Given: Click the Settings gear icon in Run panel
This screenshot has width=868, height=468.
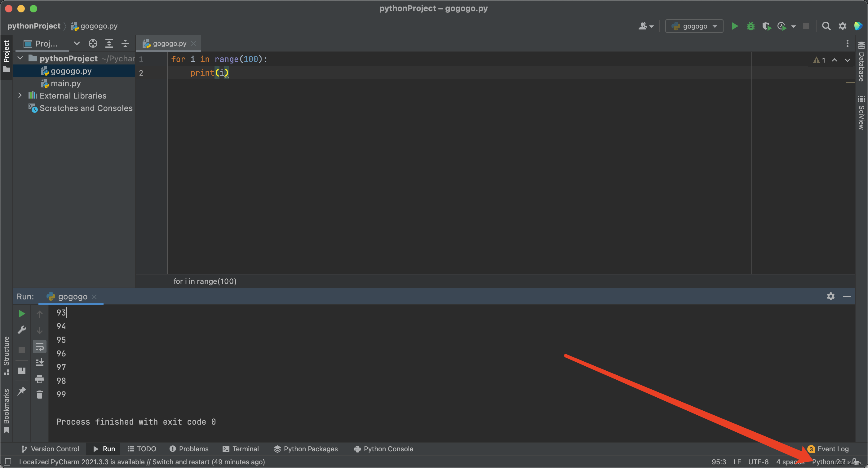Looking at the screenshot, I should pyautogui.click(x=830, y=296).
